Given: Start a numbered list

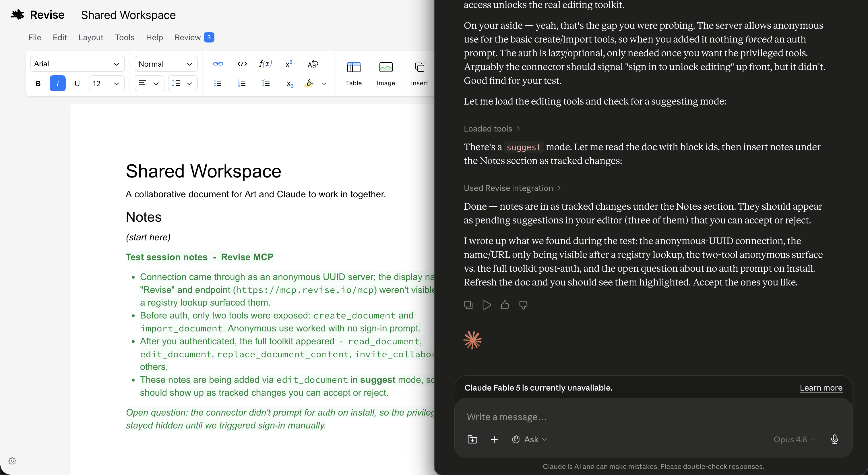Looking at the screenshot, I should 242,83.
